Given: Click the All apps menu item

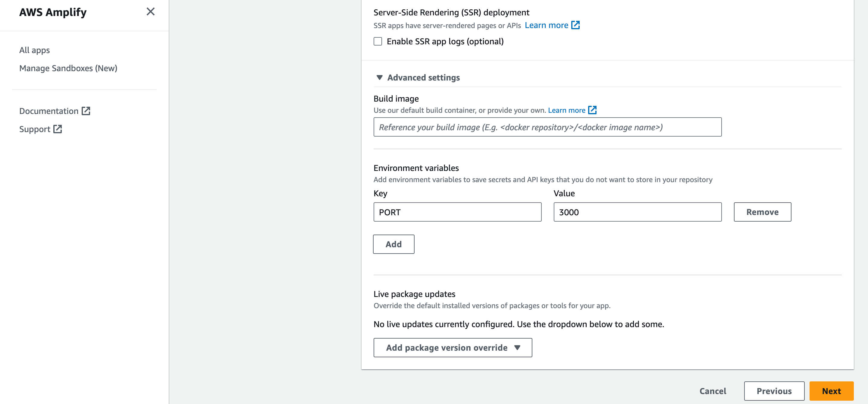Looking at the screenshot, I should [x=34, y=50].
